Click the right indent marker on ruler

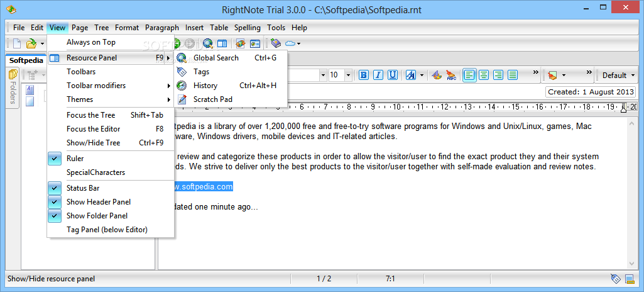623,108
